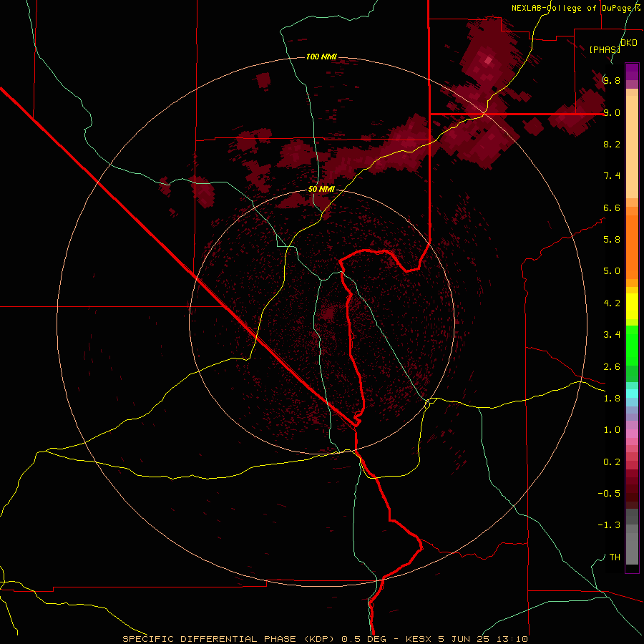
Task: Click the 5 JUN 25 date text
Action: [462, 639]
